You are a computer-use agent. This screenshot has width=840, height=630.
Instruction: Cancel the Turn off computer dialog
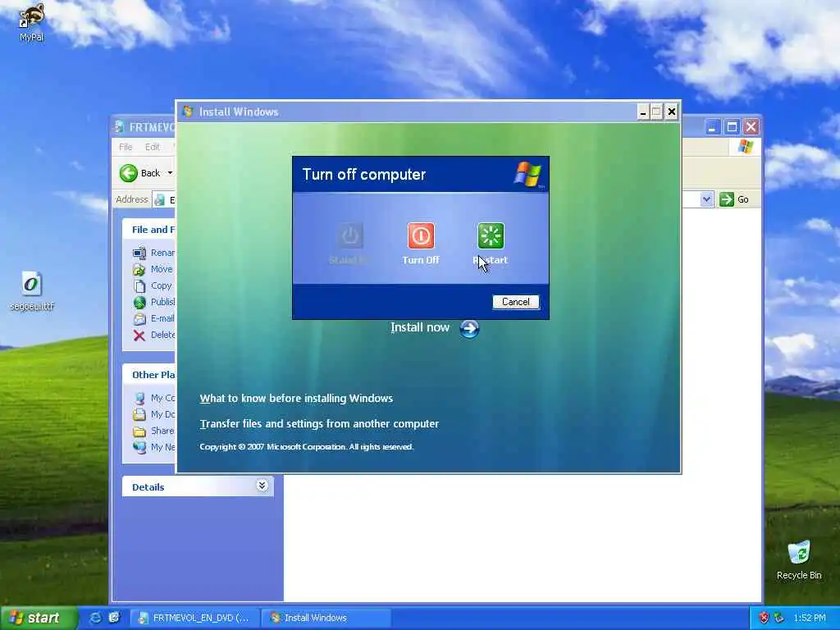515,302
